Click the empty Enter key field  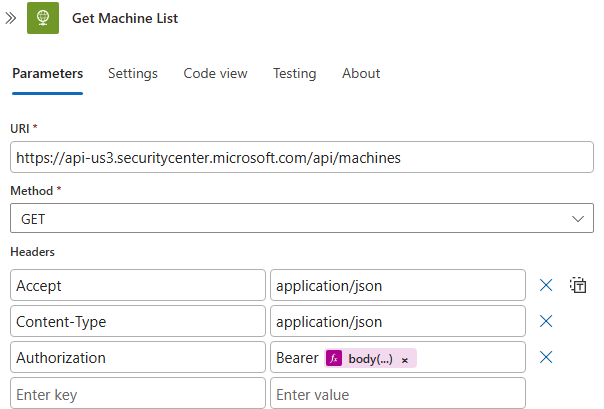[137, 394]
